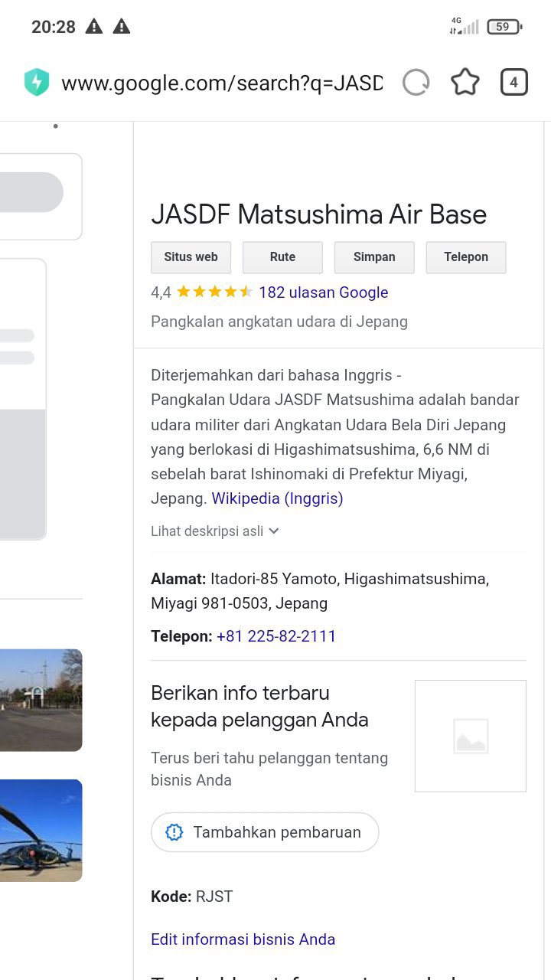This screenshot has height=980, width=551.
Task: Open the air base gate photo thumbnail
Action: 41,700
